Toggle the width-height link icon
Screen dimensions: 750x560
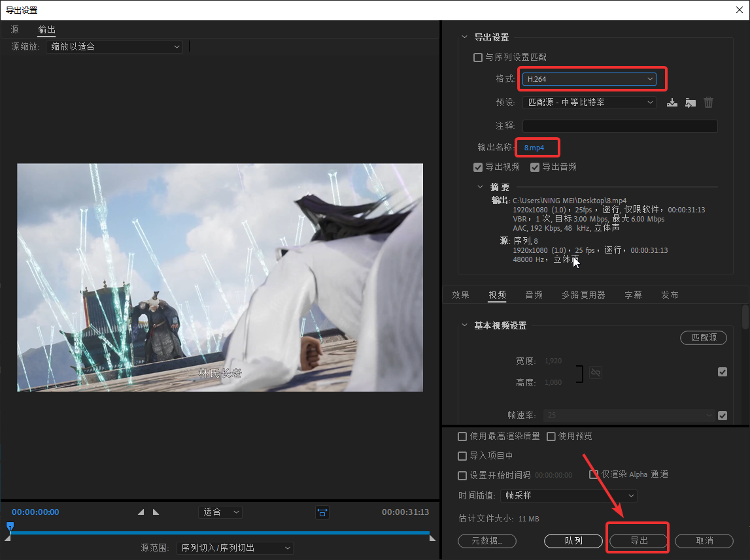click(596, 372)
